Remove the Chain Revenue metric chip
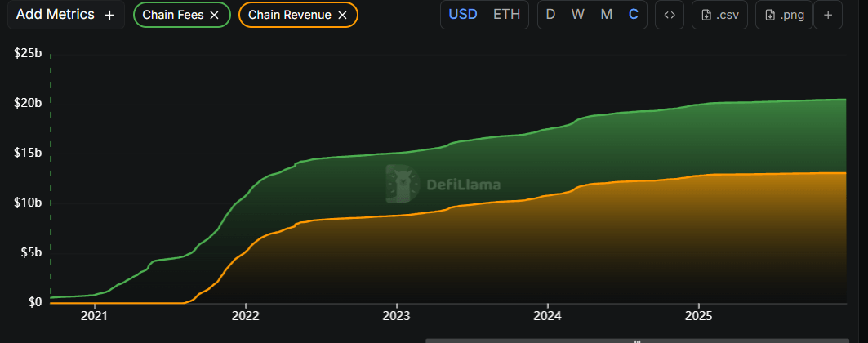 pyautogui.click(x=341, y=15)
